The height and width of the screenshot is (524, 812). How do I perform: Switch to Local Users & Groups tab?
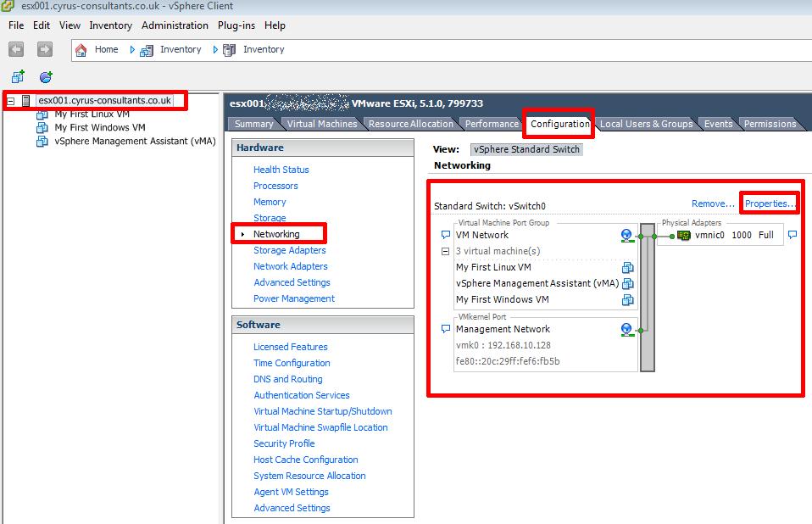(646, 124)
